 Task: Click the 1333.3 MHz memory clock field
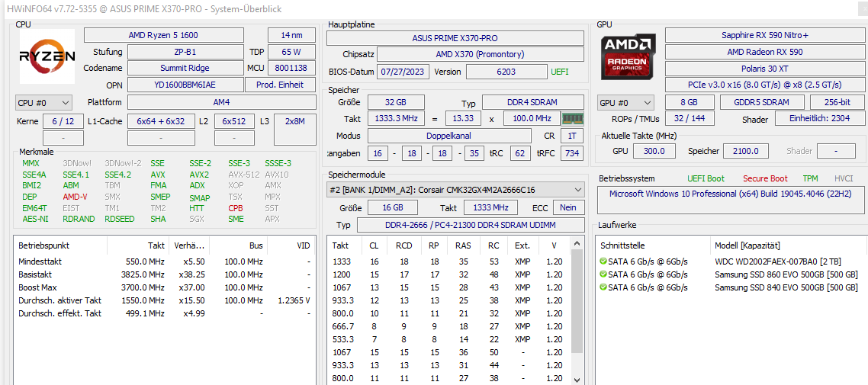tap(397, 119)
